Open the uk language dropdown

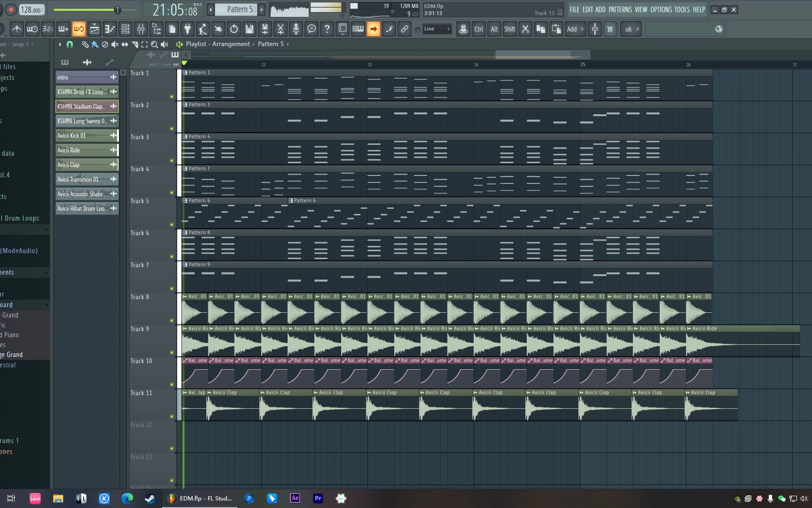click(632, 29)
